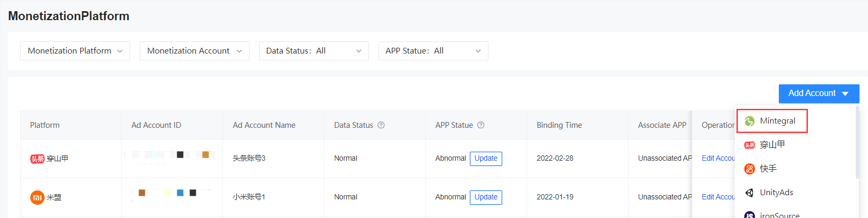
Task: Select 快手 from the account menu
Action: (768, 169)
